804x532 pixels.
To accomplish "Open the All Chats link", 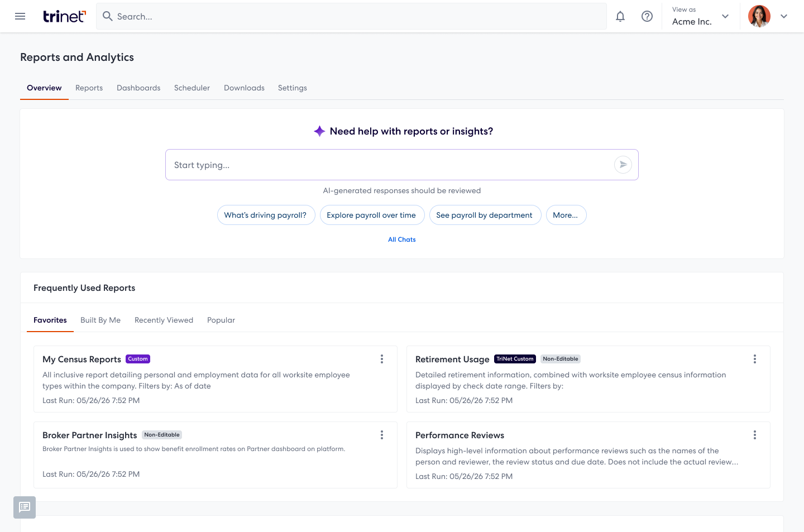I will (x=402, y=239).
